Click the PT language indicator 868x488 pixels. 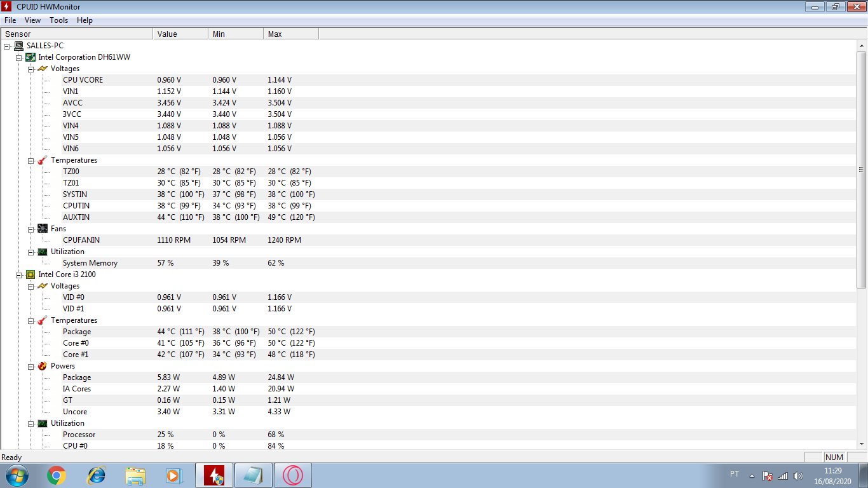(735, 474)
